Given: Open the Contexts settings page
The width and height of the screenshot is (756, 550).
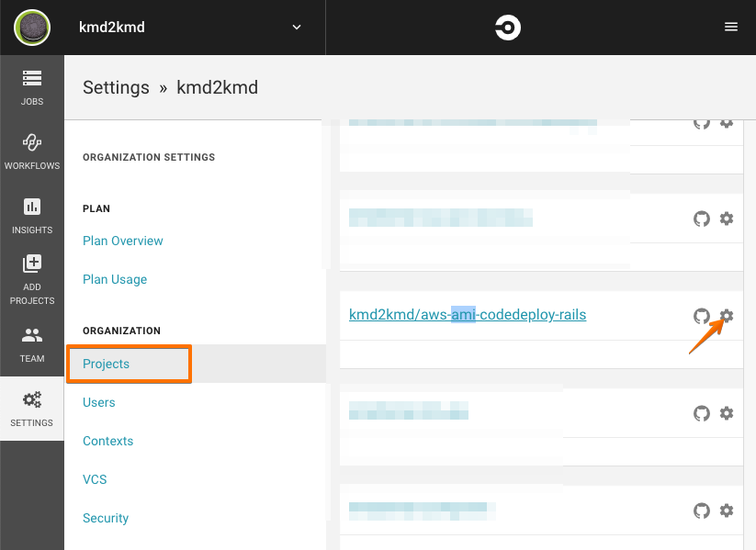Looking at the screenshot, I should tap(107, 441).
